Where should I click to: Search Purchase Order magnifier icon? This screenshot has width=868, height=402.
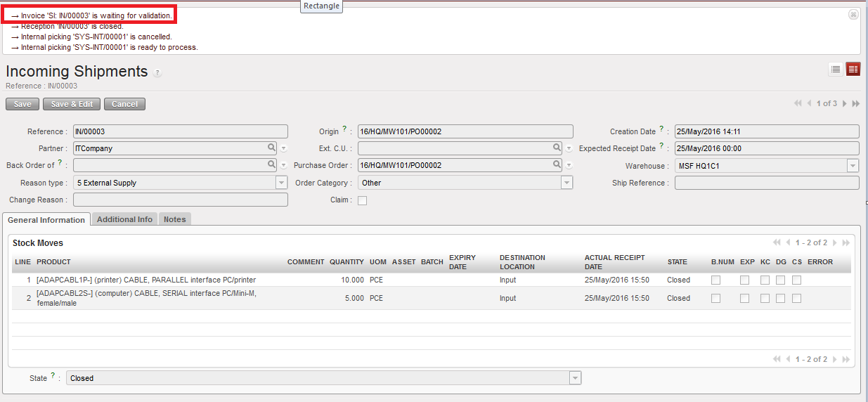tap(557, 165)
